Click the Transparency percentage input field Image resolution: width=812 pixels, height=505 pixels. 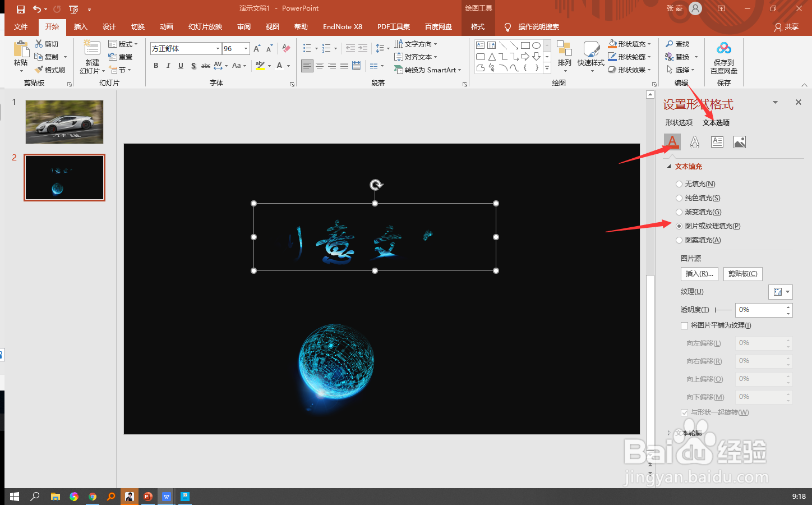tap(760, 310)
